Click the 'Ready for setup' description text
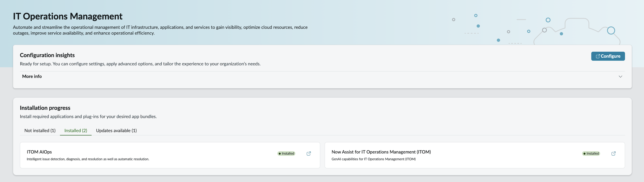 click(140, 64)
